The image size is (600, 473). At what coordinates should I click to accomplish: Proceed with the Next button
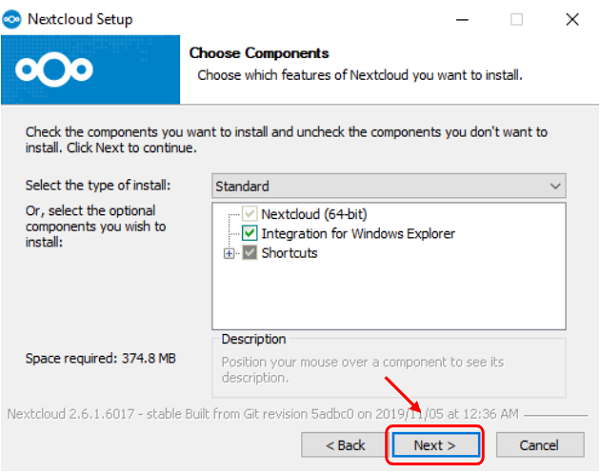tap(435, 443)
